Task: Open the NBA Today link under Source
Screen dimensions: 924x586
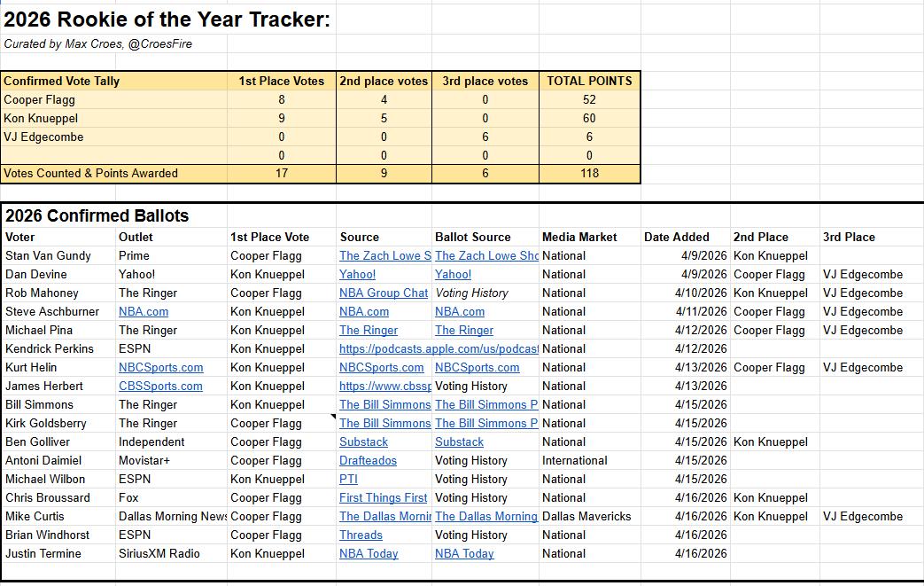Action: 369,553
